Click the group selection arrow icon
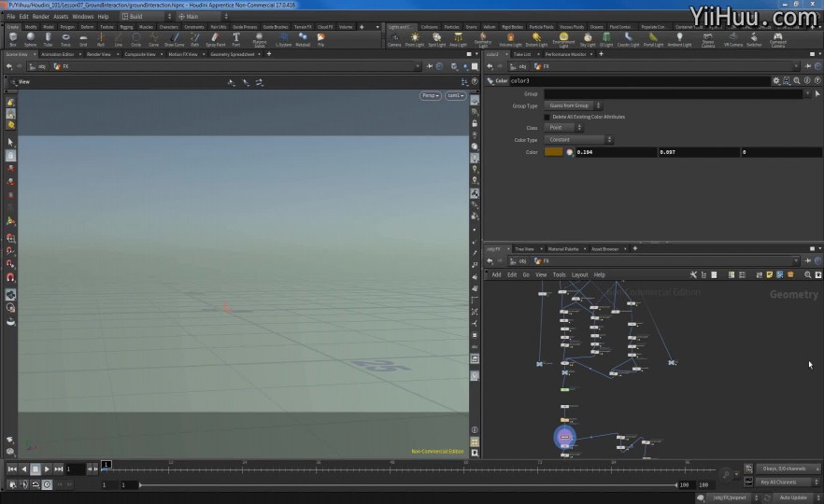This screenshot has width=824, height=504. (x=817, y=94)
